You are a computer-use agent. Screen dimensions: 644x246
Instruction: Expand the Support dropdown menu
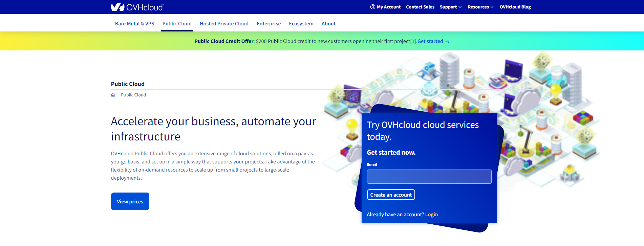point(450,7)
